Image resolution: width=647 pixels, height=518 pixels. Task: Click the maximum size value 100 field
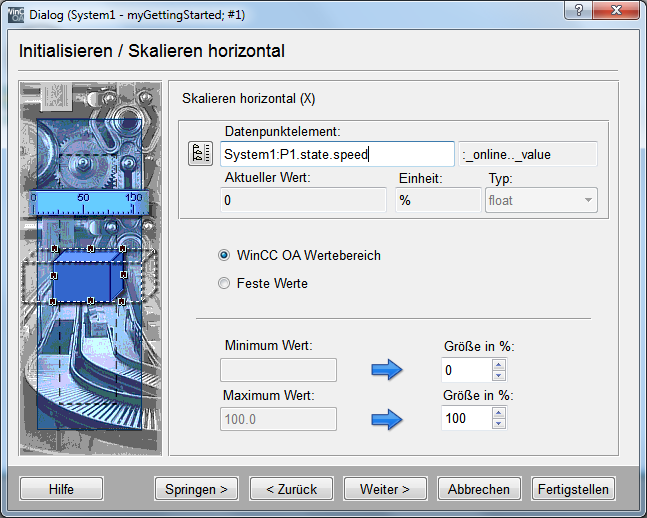[x=467, y=418]
